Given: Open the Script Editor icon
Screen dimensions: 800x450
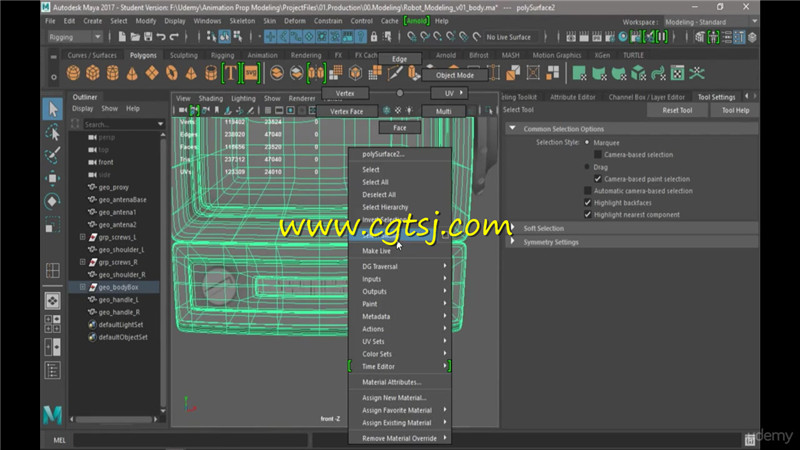Looking at the screenshot, I should point(749,440).
